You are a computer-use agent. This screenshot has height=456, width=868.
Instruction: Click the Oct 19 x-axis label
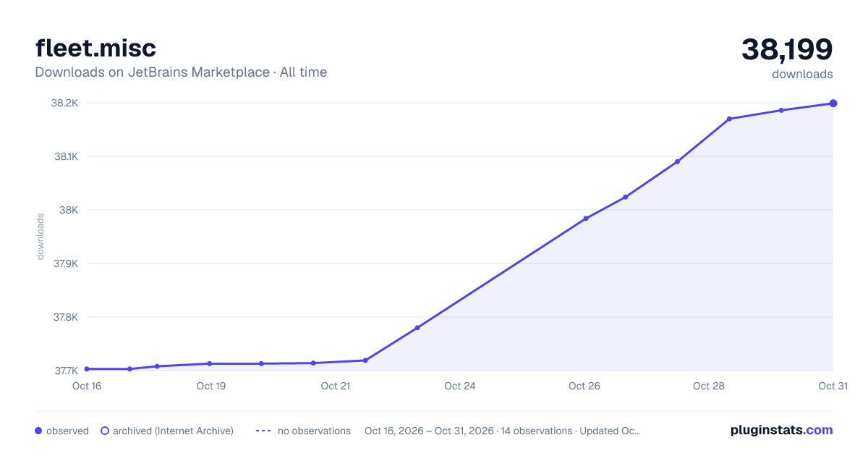211,386
